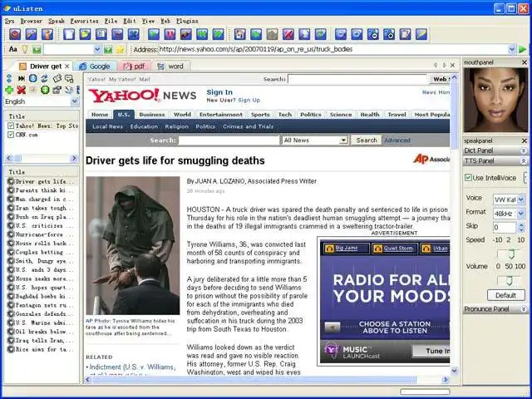Viewport: 532px width, 399px height.
Task: Click the Skip value stepper arrows
Action: pos(521,227)
